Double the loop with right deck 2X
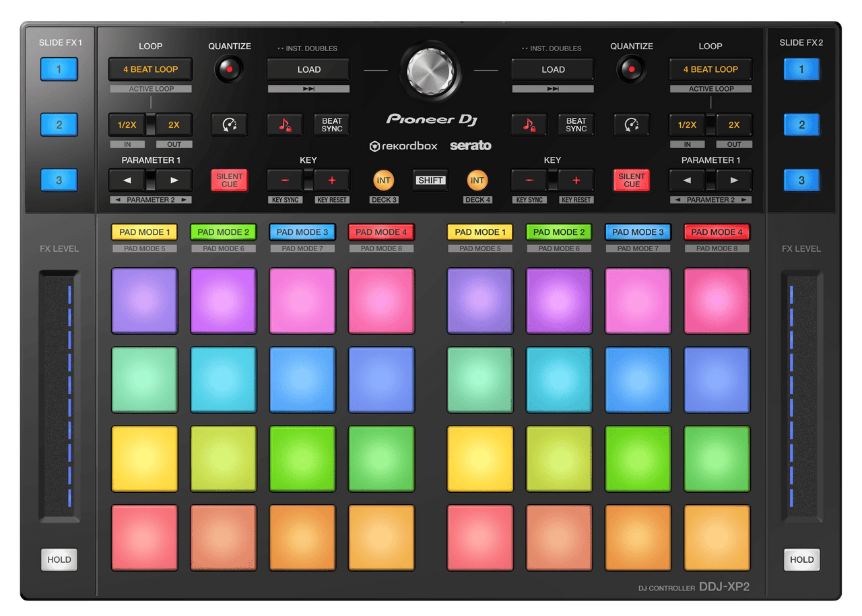 (734, 125)
